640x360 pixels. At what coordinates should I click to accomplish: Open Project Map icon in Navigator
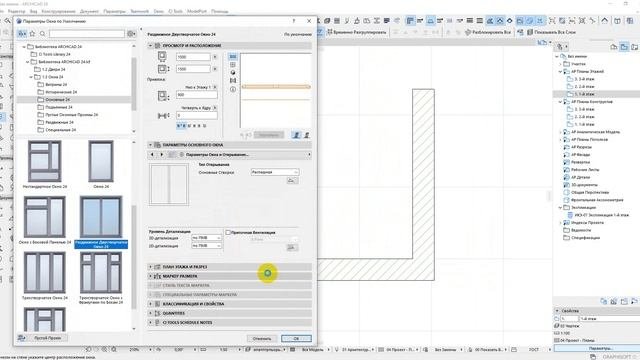point(614,47)
